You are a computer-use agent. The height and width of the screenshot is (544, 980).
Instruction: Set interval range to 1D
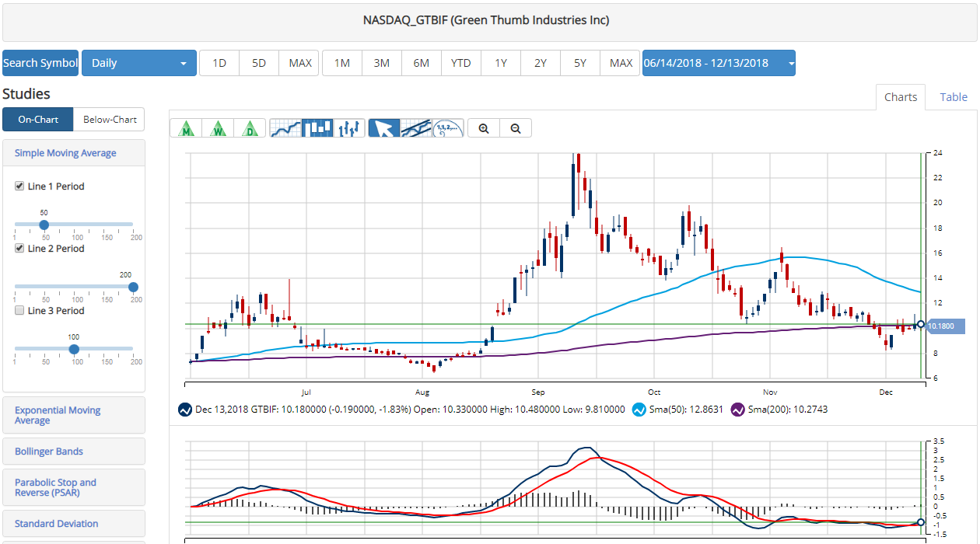[219, 63]
